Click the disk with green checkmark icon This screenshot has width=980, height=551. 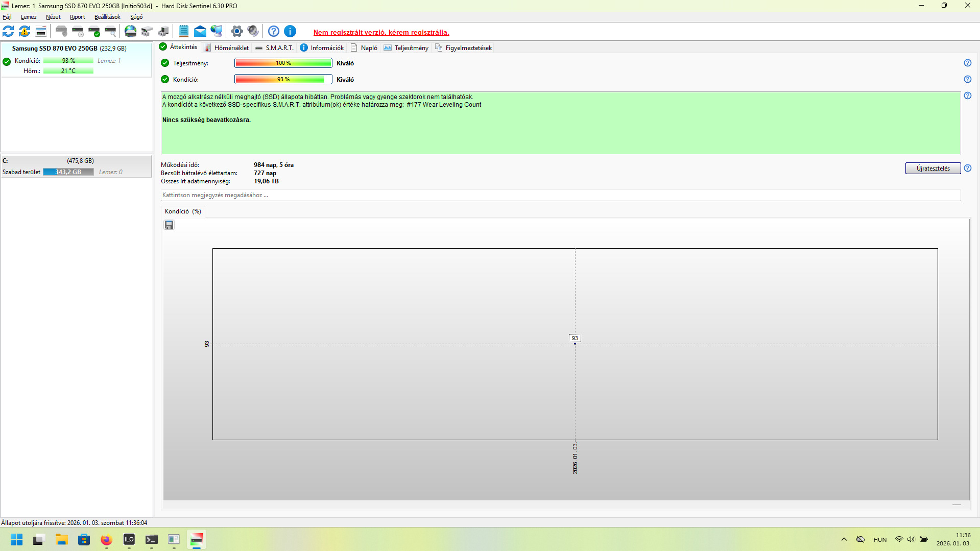pos(94,31)
